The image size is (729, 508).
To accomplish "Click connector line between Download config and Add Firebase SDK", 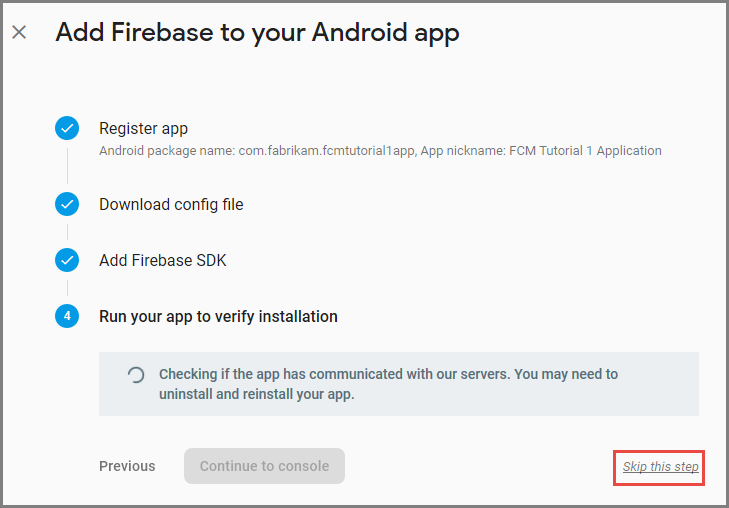I will (67, 232).
